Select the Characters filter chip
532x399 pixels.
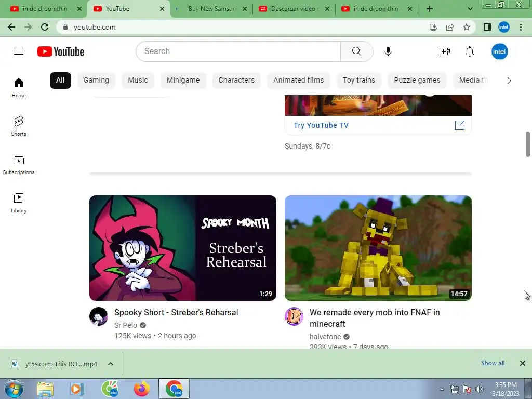coord(236,81)
